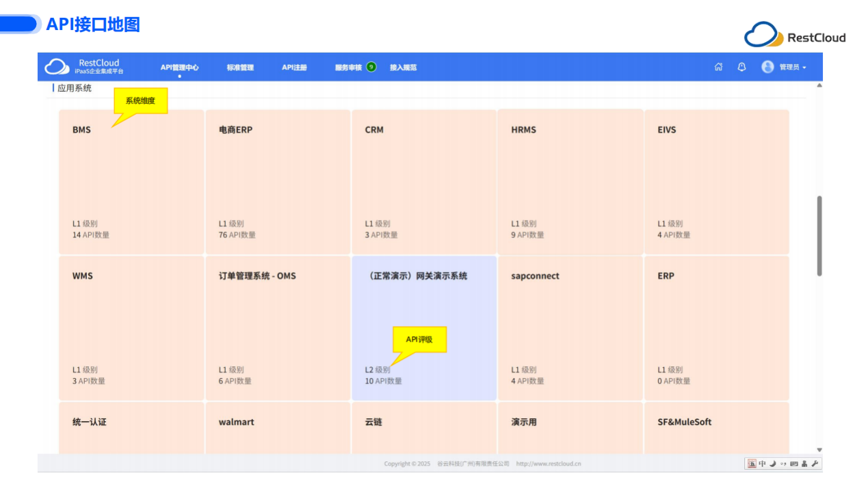Click the RestCloud cloud logo in navbar
The width and height of the screenshot is (868, 484).
tap(57, 66)
